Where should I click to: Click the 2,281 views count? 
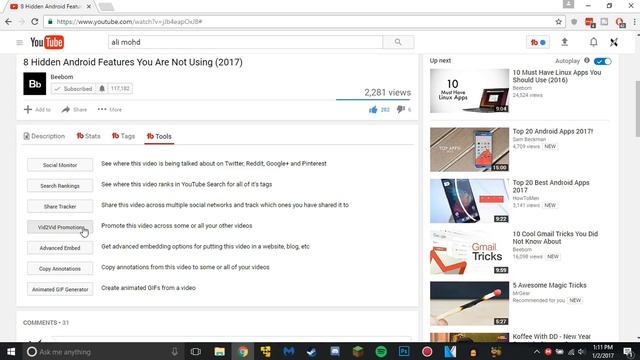387,92
